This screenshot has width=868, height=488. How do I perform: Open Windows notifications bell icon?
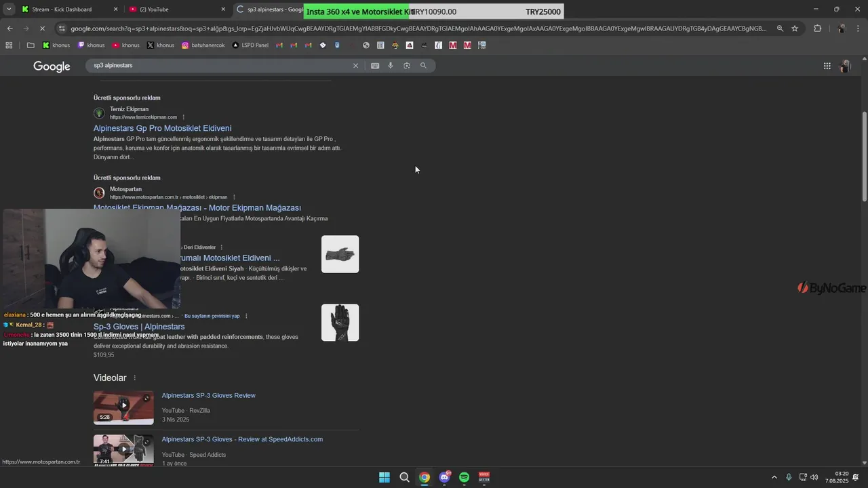click(x=856, y=477)
